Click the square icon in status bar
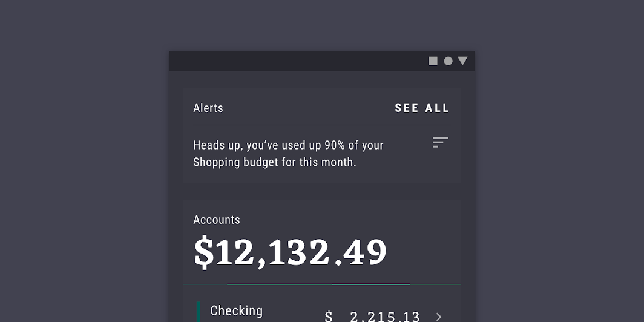The width and height of the screenshot is (644, 322). click(x=433, y=61)
